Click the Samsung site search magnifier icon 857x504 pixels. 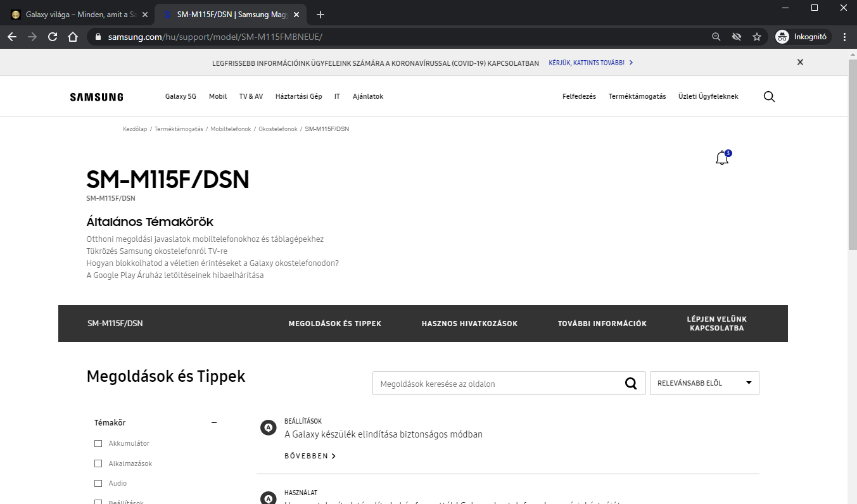(x=769, y=97)
